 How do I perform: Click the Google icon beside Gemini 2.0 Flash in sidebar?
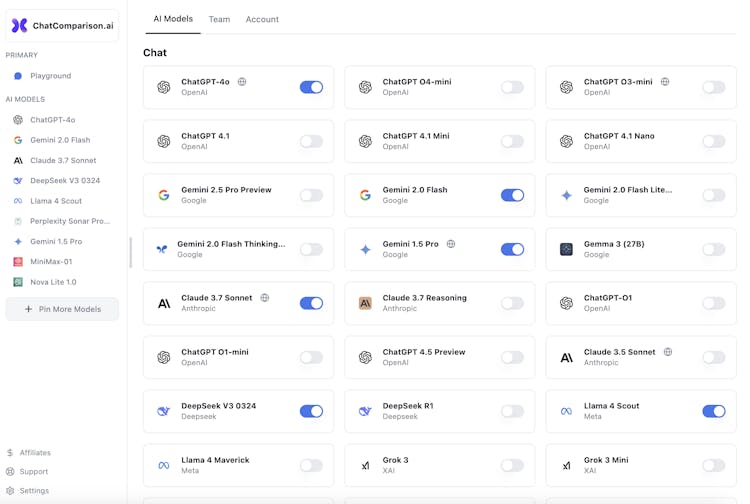18,140
